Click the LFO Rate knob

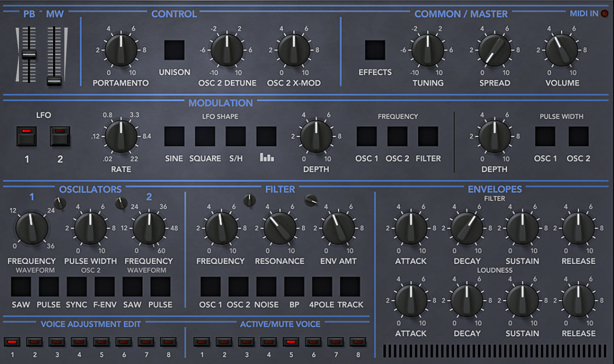click(121, 136)
